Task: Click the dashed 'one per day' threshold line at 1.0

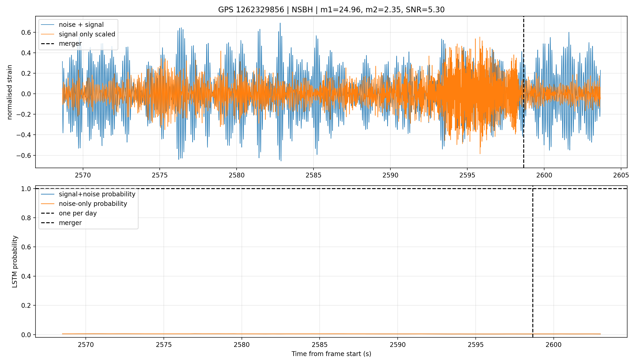Action: (x=331, y=189)
